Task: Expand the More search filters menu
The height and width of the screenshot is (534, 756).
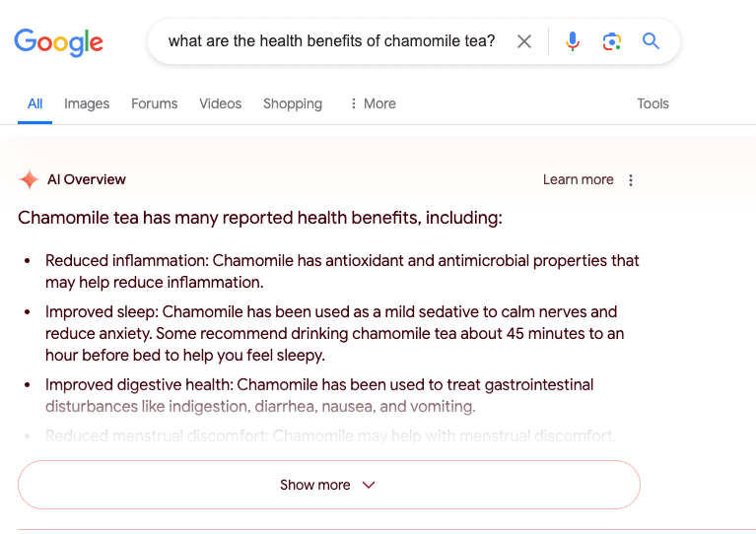Action: tap(373, 103)
